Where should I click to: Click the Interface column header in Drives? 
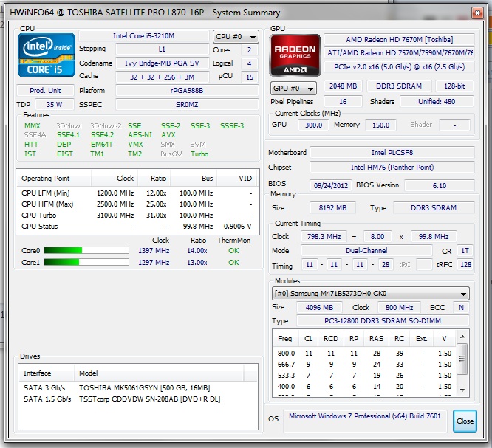click(47, 373)
